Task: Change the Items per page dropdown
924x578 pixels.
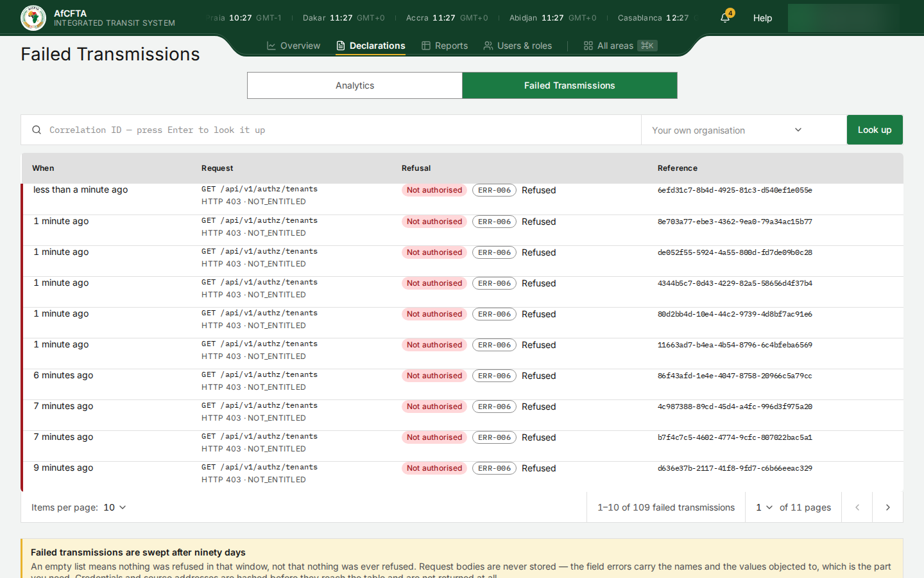Action: [115, 507]
